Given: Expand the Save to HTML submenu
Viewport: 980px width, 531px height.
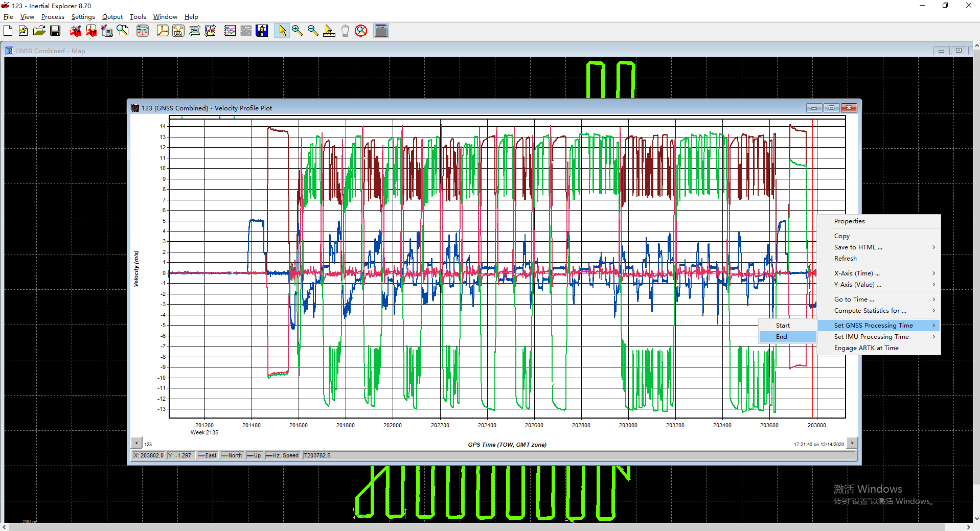Looking at the screenshot, I should pyautogui.click(x=858, y=247).
